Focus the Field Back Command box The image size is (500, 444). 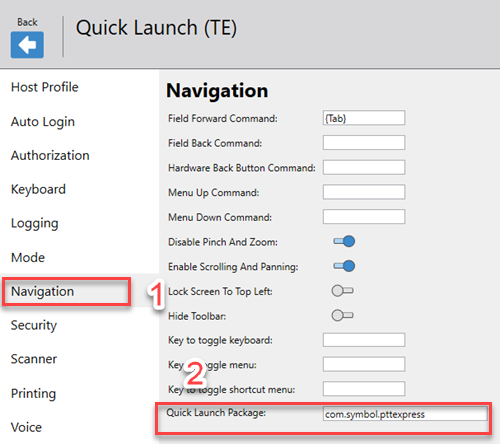click(x=364, y=143)
